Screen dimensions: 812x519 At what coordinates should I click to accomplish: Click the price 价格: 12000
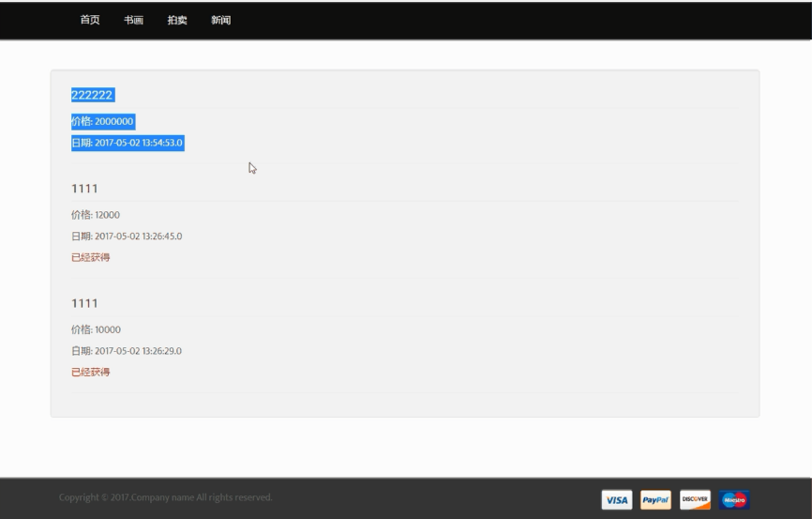(96, 215)
